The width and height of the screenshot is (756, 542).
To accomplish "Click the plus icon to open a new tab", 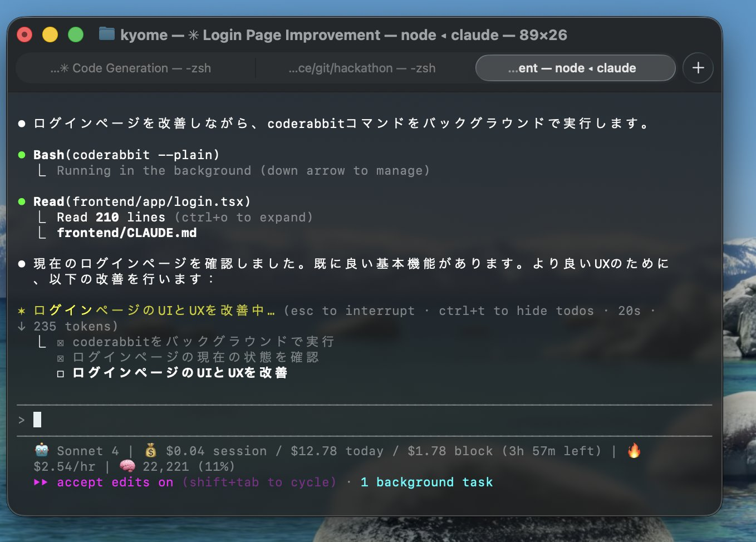I will point(698,68).
